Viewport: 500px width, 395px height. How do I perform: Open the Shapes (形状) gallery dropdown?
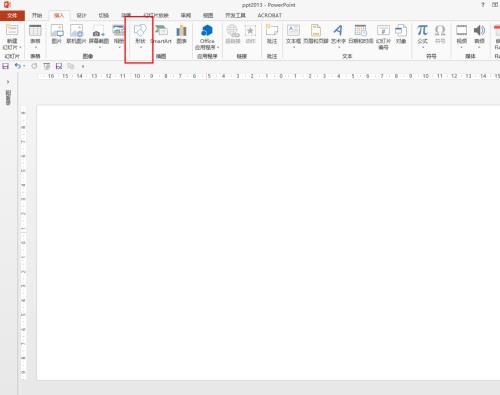click(141, 47)
